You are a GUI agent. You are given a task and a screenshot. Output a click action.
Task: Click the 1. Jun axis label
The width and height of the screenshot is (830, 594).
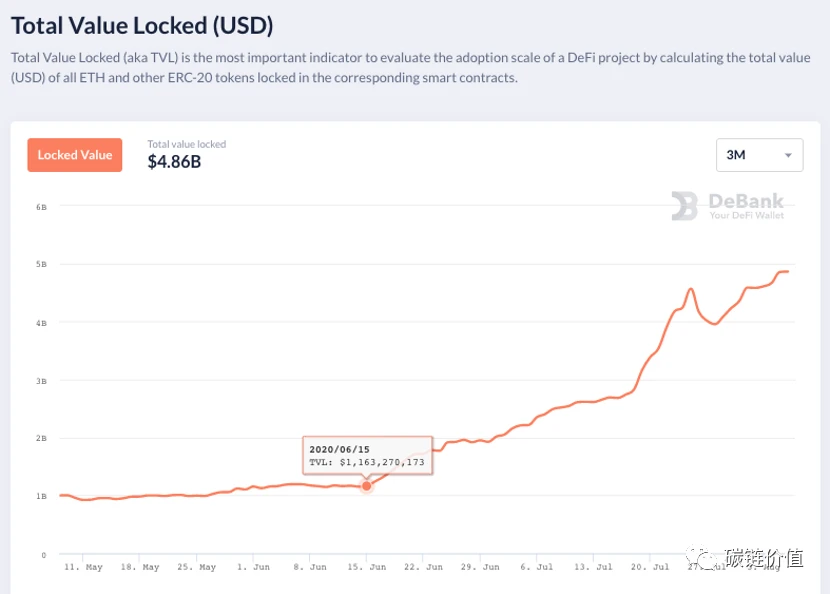[x=253, y=567]
